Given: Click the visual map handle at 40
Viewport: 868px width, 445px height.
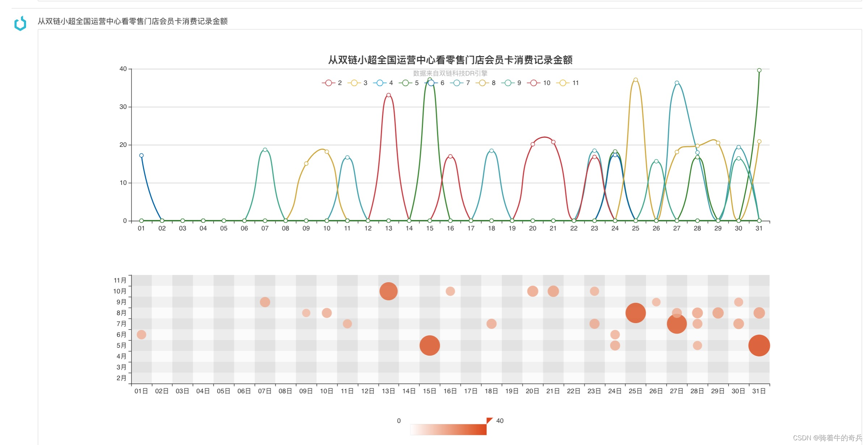Looking at the screenshot, I should click(489, 420).
